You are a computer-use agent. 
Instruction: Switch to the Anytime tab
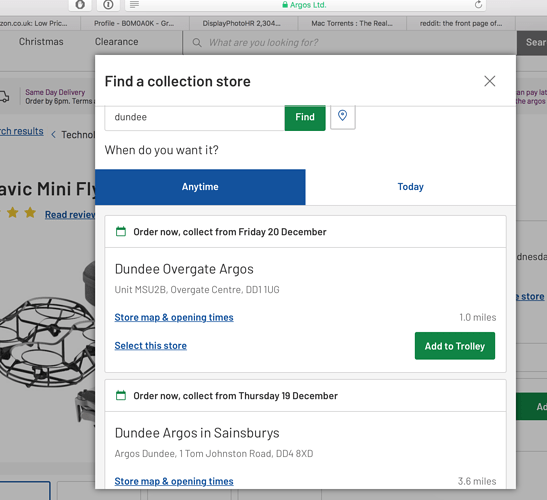click(200, 187)
